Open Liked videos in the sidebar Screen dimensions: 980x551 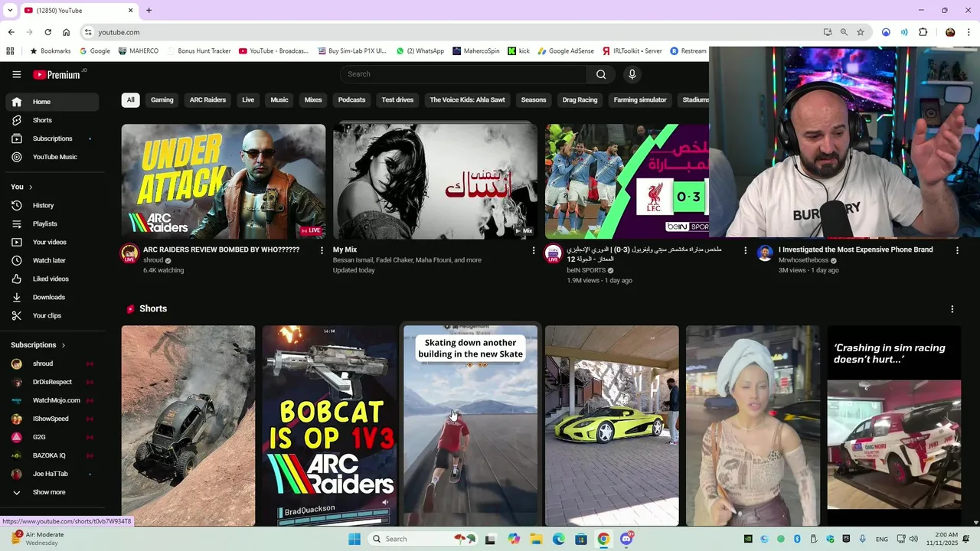52,279
